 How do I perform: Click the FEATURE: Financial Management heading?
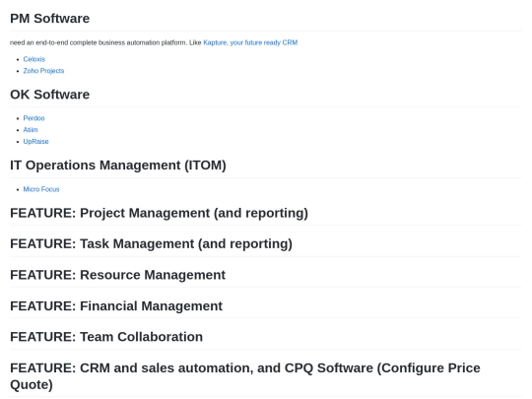tap(116, 306)
